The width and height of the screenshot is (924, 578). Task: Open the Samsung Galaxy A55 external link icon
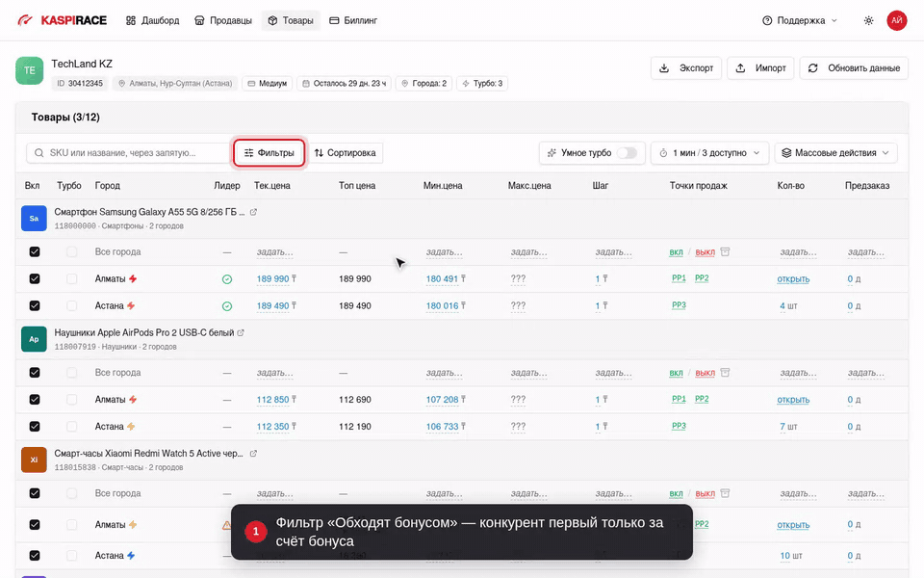tap(253, 212)
